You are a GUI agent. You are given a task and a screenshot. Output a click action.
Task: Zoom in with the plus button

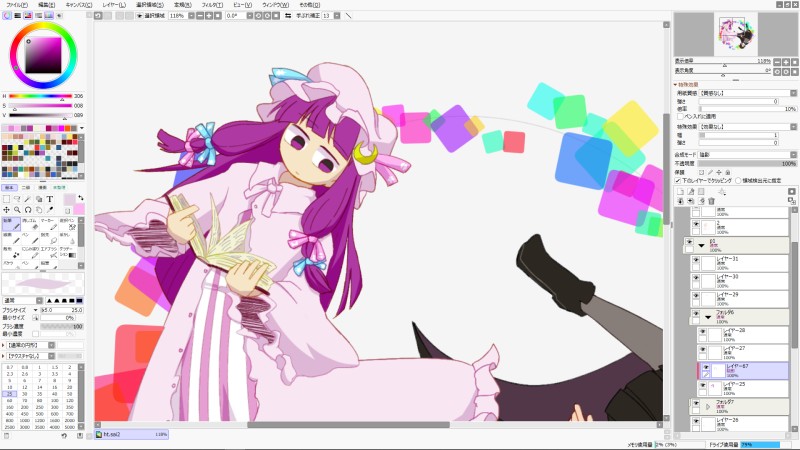coord(209,16)
